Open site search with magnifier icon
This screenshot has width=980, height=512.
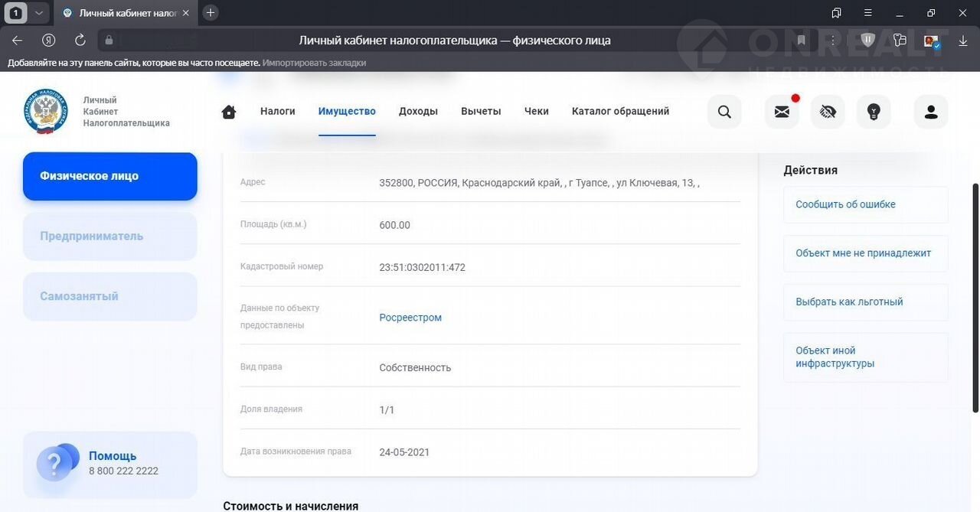[724, 112]
